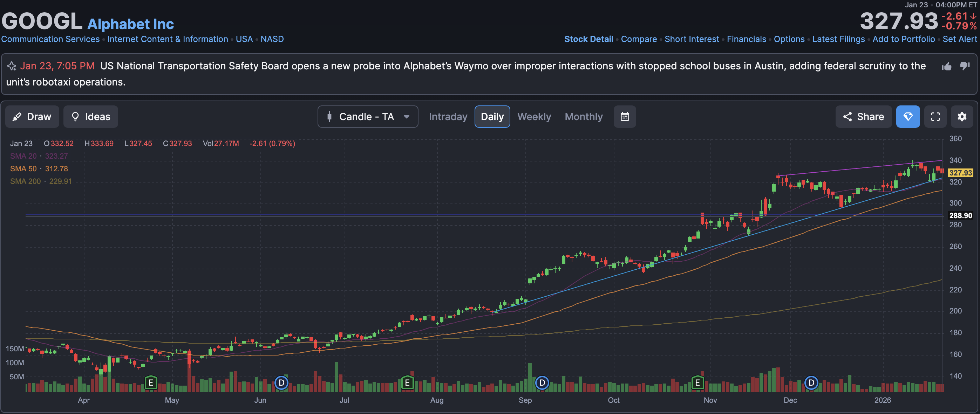The height and width of the screenshot is (414, 980).
Task: Select the Monthly timeframe
Action: pyautogui.click(x=584, y=117)
